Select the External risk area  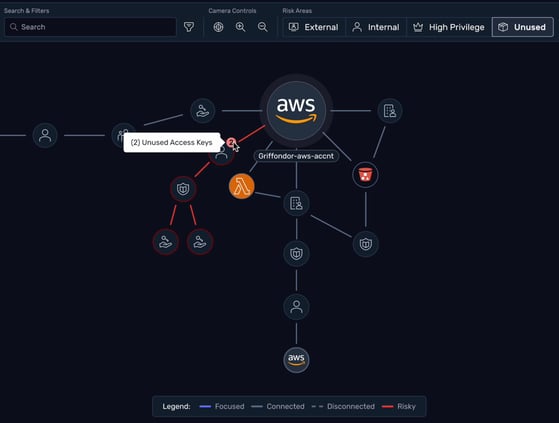pos(314,27)
